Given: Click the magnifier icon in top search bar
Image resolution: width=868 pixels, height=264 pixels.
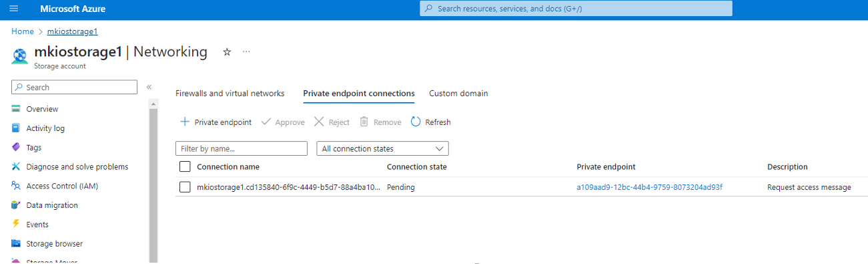Looking at the screenshot, I should (429, 9).
